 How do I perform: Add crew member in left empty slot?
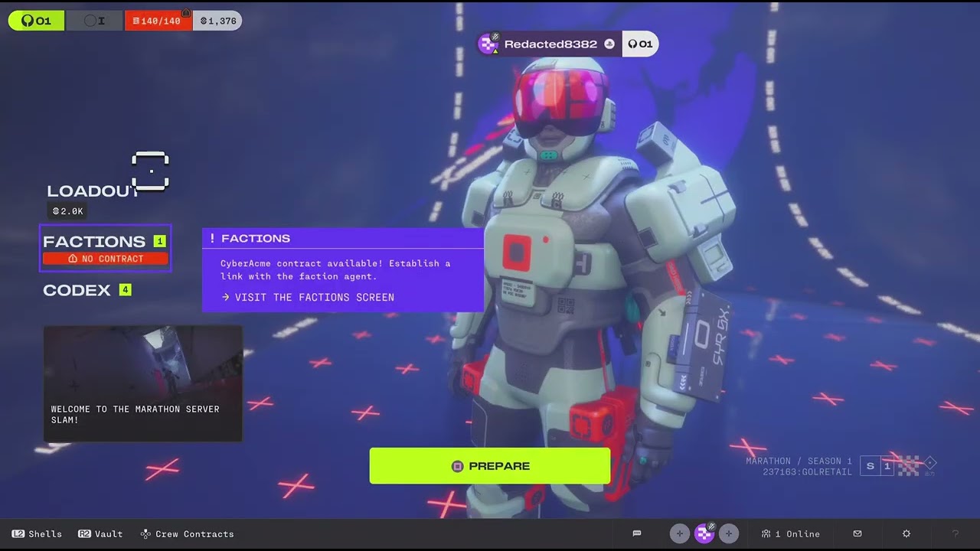680,533
